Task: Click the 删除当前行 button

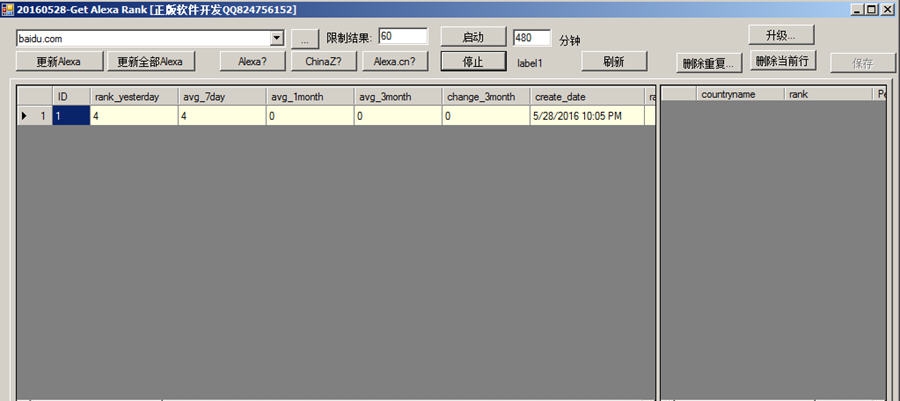Action: [x=782, y=61]
